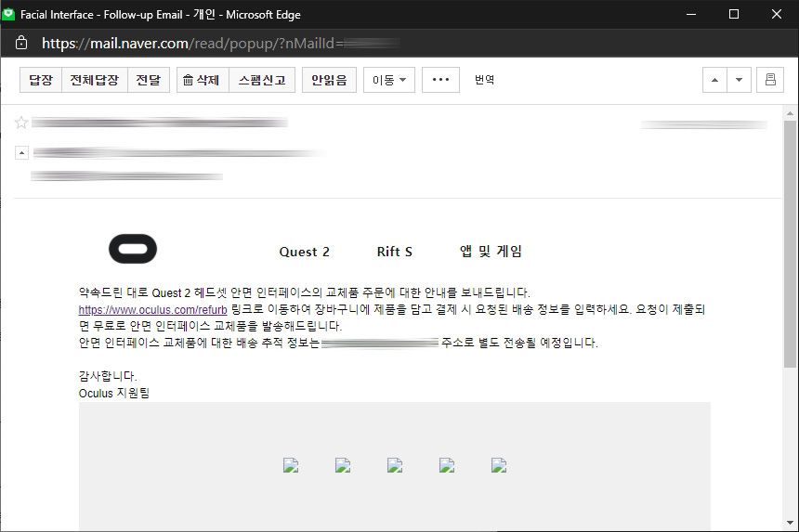Click the vertical scrollbar thumb

point(790,244)
